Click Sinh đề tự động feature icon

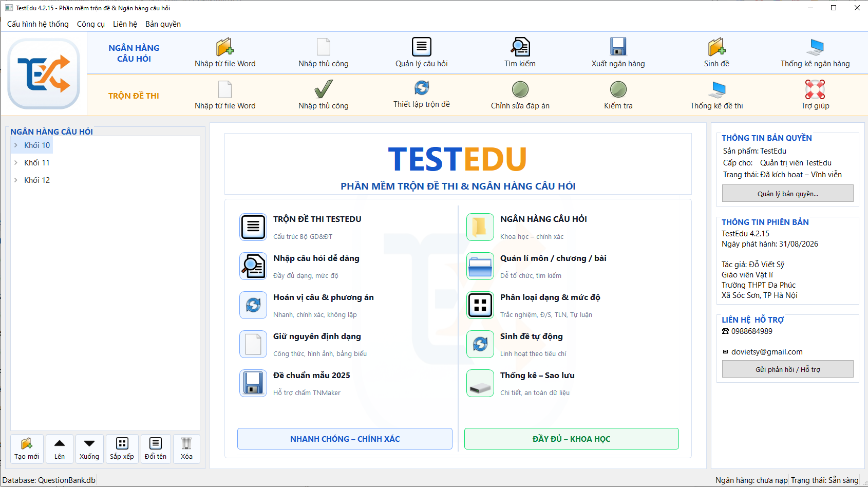(480, 344)
